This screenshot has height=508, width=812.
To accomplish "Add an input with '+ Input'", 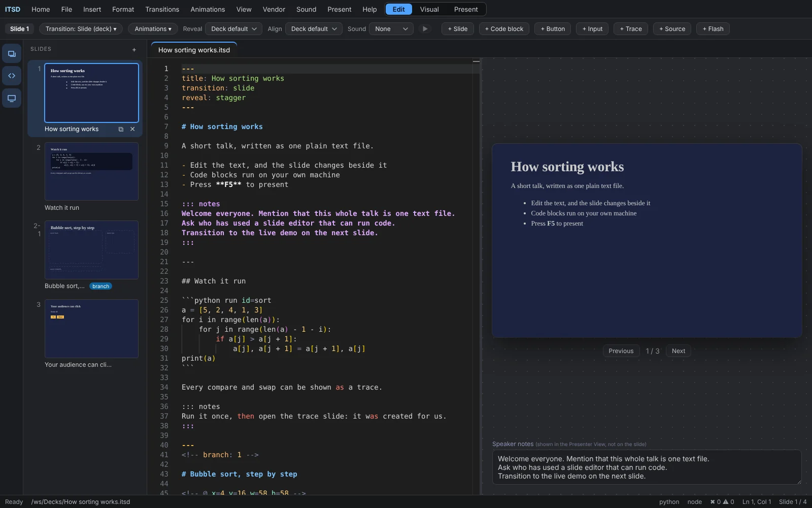I will pos(592,29).
